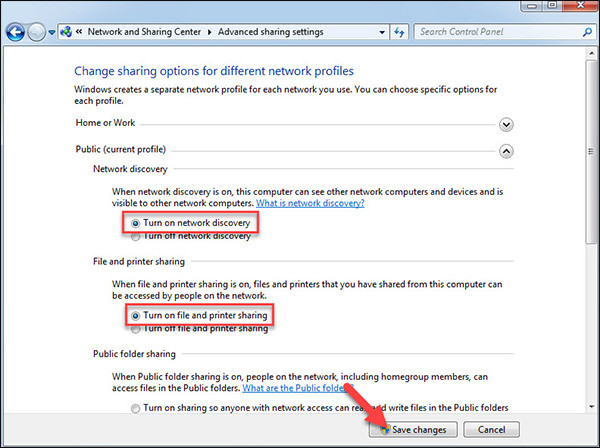600x448 pixels.
Task: Click the Control Panel icon in address bar
Action: click(67, 32)
